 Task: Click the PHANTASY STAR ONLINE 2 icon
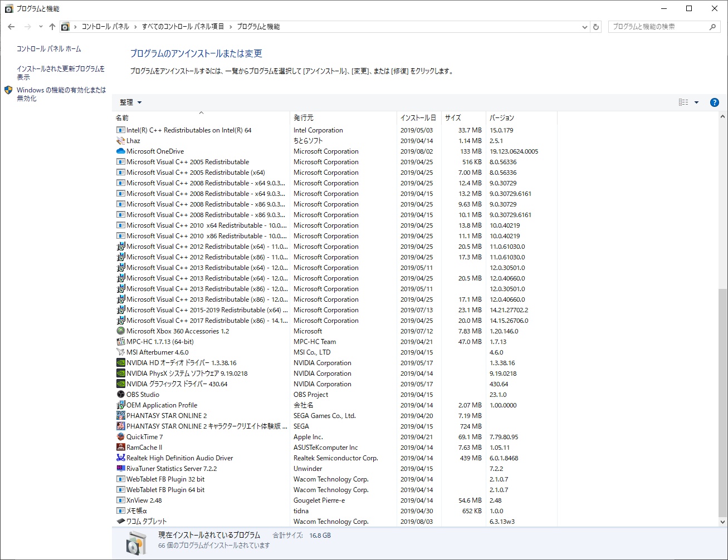(x=121, y=416)
